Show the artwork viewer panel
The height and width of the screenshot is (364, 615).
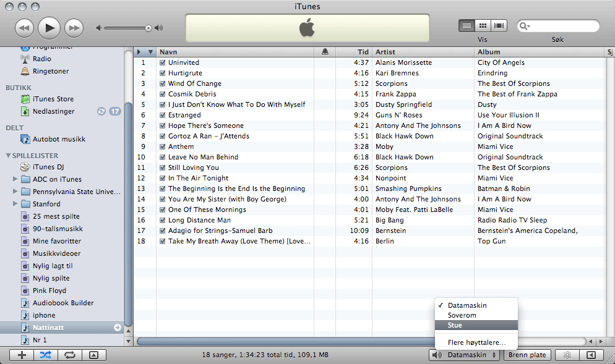94,355
